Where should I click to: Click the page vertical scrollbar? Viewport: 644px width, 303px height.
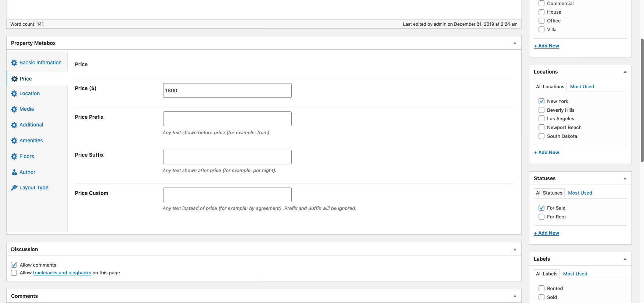point(642,99)
